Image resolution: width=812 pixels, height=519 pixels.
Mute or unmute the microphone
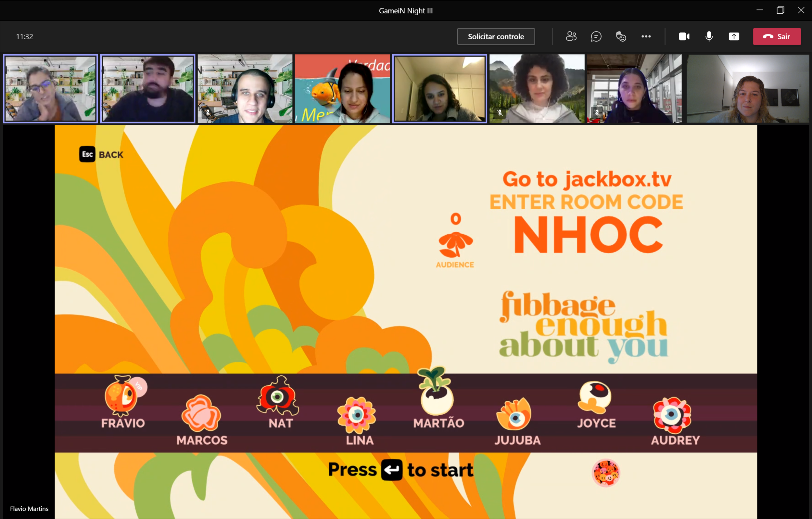[x=709, y=36]
